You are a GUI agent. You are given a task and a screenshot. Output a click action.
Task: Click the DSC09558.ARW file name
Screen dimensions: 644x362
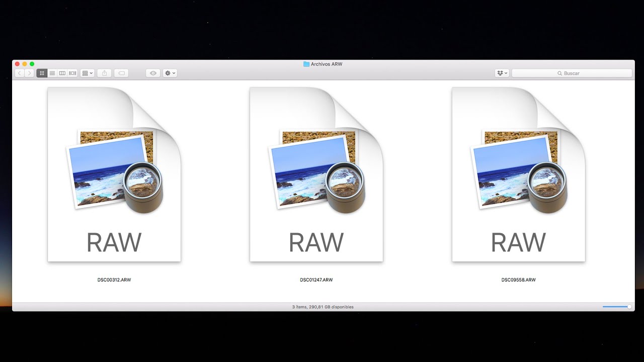click(519, 280)
